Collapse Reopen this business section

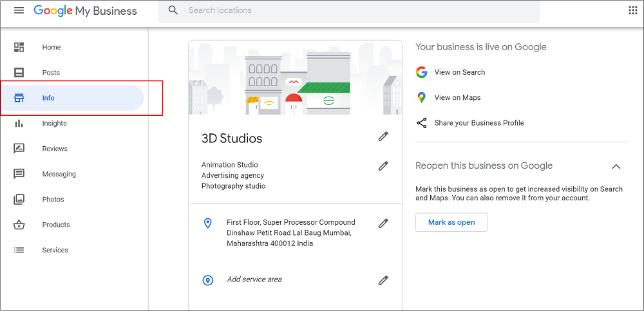click(616, 166)
